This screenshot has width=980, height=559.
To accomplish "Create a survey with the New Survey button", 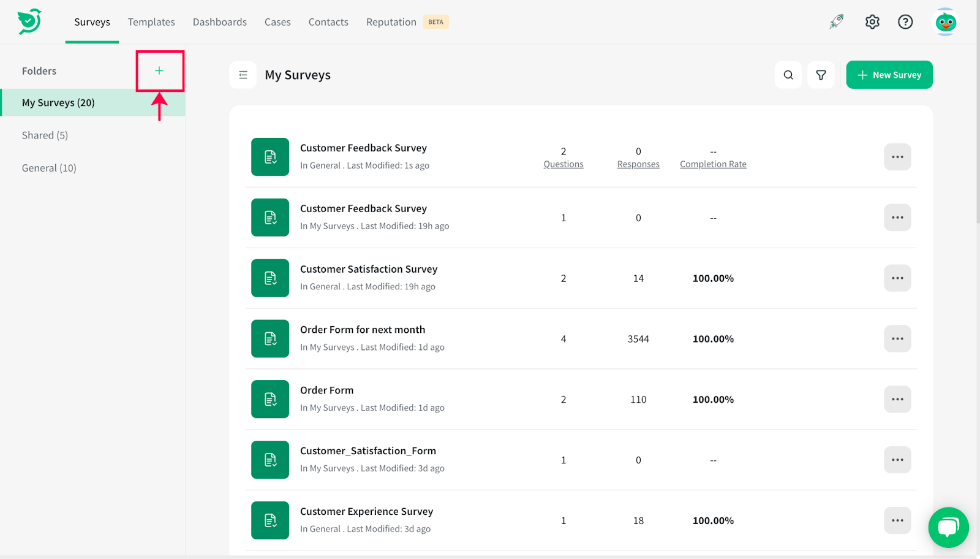I will coord(889,75).
